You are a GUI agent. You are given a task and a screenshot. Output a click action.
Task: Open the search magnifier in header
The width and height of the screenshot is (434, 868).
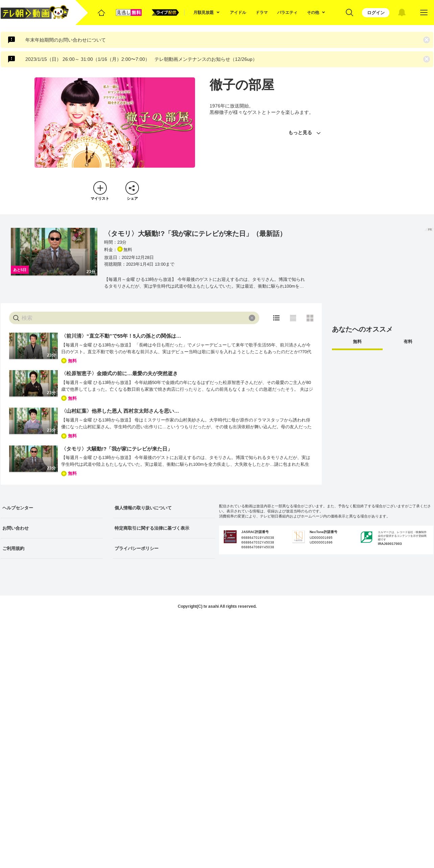point(349,13)
